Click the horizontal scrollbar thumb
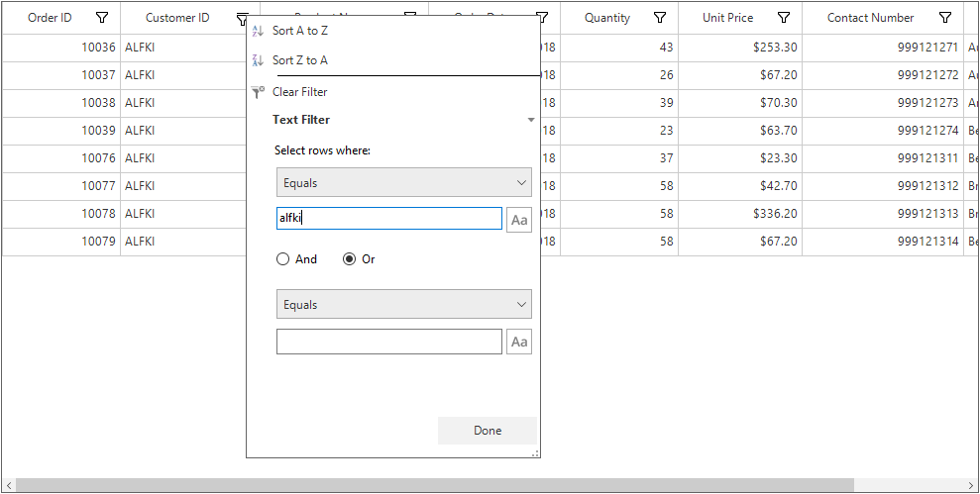This screenshot has height=494, width=980. click(x=435, y=485)
